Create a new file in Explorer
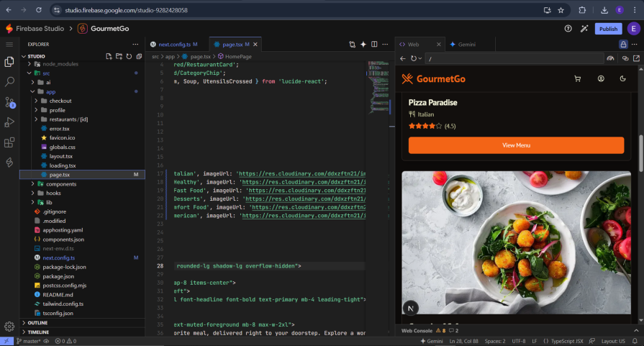The height and width of the screenshot is (346, 644). coord(109,56)
